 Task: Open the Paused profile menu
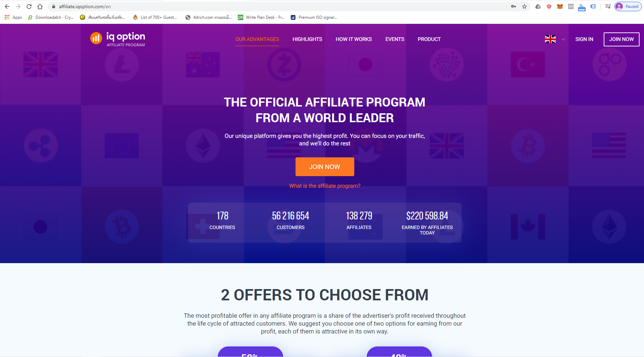(628, 6)
